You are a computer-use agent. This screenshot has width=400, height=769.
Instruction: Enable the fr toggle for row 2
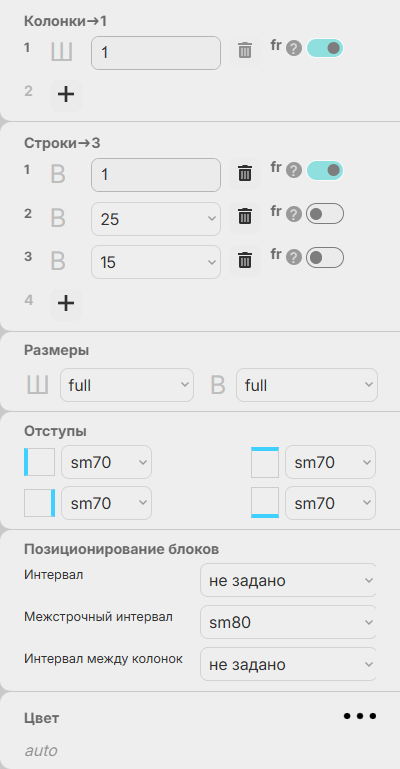[x=325, y=214]
